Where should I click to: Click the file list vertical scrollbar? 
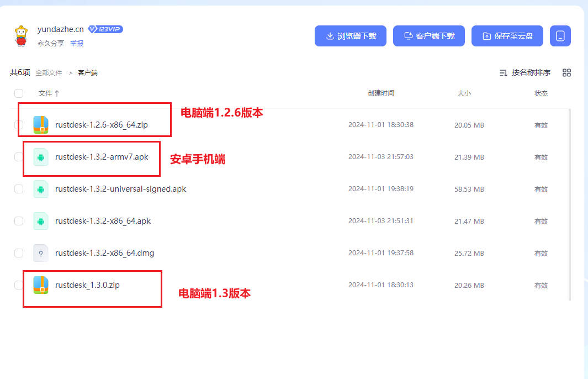[x=570, y=204]
